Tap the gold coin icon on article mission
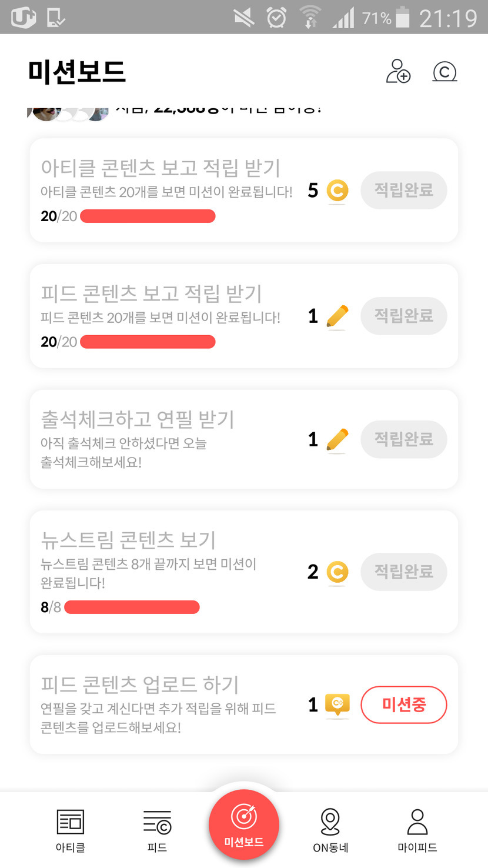Viewport: 488px width, 868px height. tap(337, 191)
